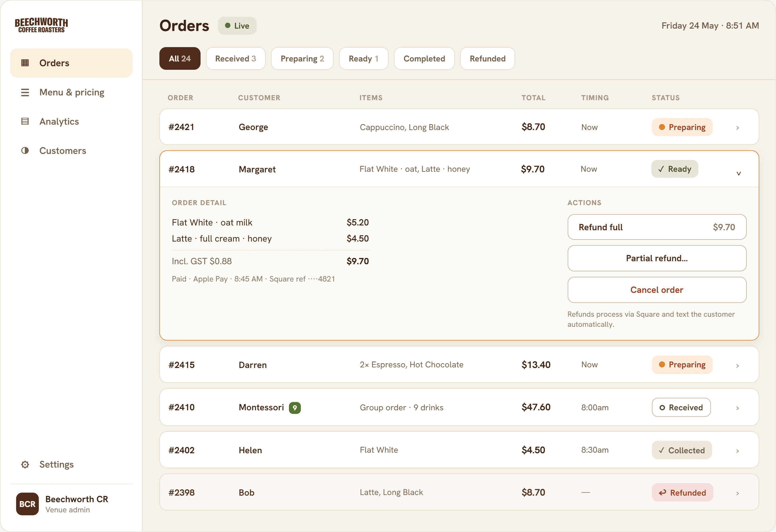Expand refunded order #2398 Bob chevron

coord(737,493)
